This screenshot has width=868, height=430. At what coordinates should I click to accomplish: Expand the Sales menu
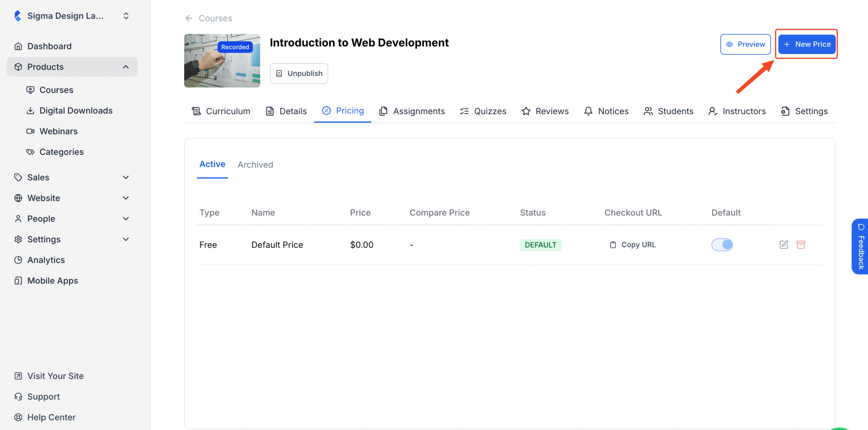tap(126, 177)
